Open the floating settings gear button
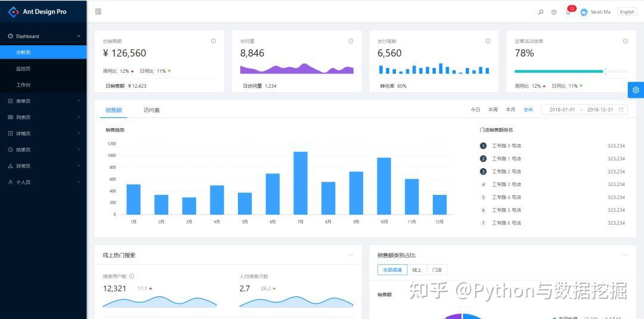This screenshot has width=644, height=319. point(636,90)
